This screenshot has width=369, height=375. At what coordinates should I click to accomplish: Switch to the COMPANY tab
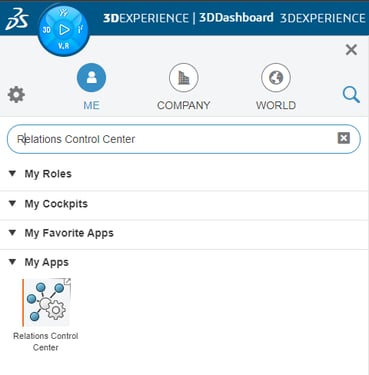pyautogui.click(x=183, y=87)
